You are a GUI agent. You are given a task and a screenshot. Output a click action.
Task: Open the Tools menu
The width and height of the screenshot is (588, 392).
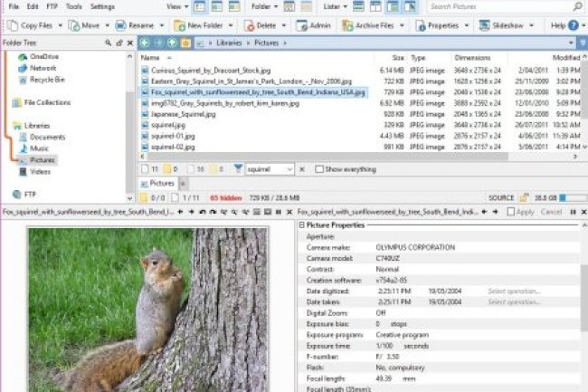74,6
